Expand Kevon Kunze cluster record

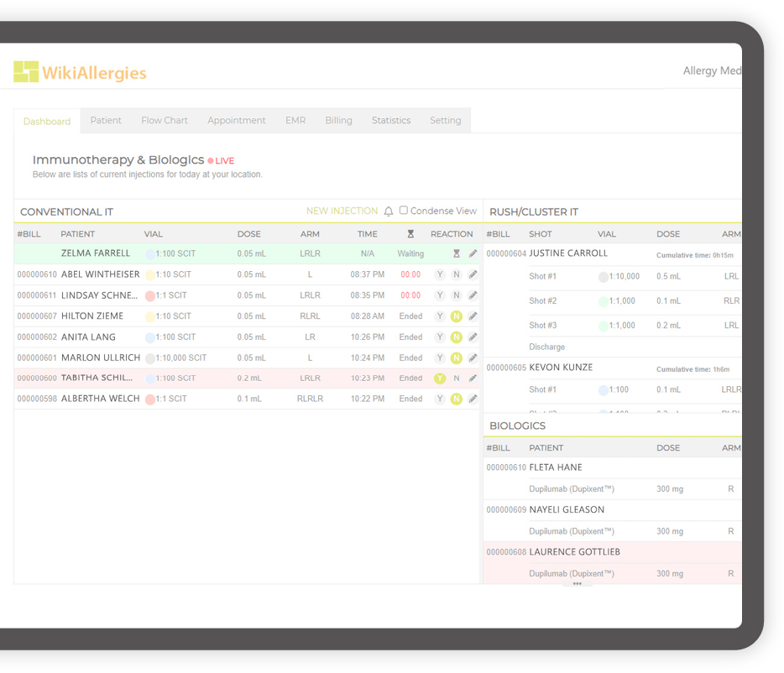561,368
